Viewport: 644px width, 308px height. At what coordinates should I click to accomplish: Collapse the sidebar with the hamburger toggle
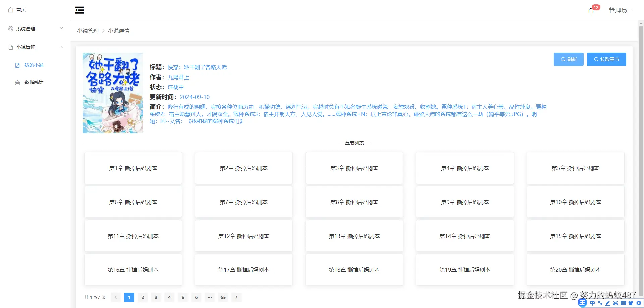tap(79, 10)
